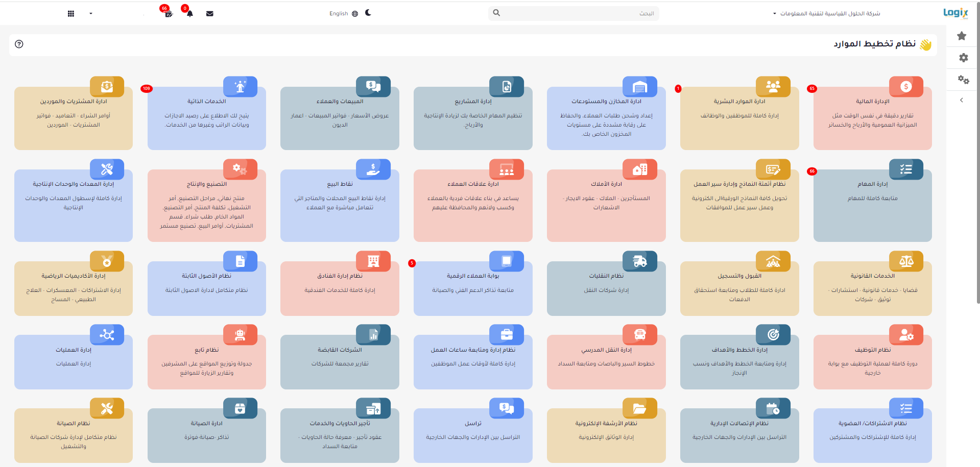Click the help question mark button
Viewport: 980px width, 467px height.
(19, 44)
